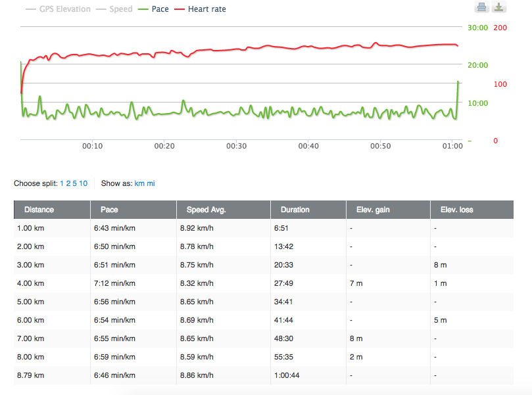Set split size to 2
532x395 pixels.
68,183
